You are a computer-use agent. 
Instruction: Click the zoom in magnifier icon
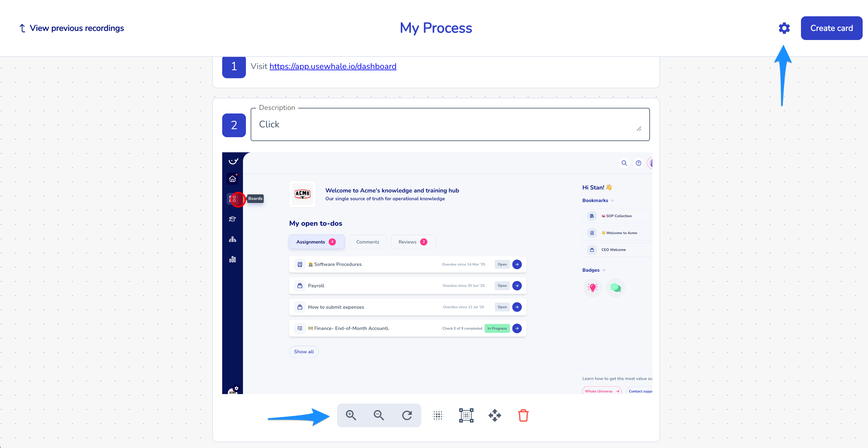tap(351, 415)
